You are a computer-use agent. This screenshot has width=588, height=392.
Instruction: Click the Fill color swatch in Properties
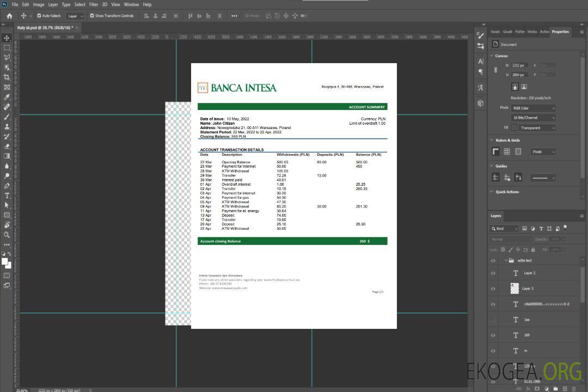point(514,128)
